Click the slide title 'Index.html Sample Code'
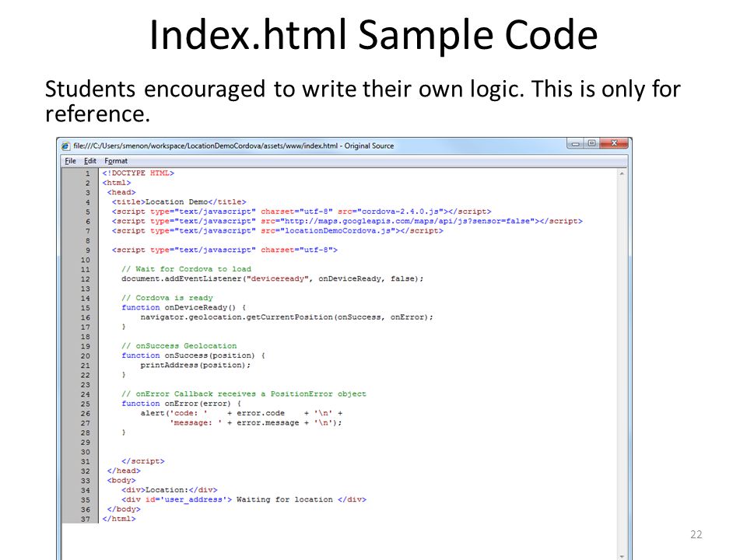This screenshot has width=747, height=560. (373, 35)
